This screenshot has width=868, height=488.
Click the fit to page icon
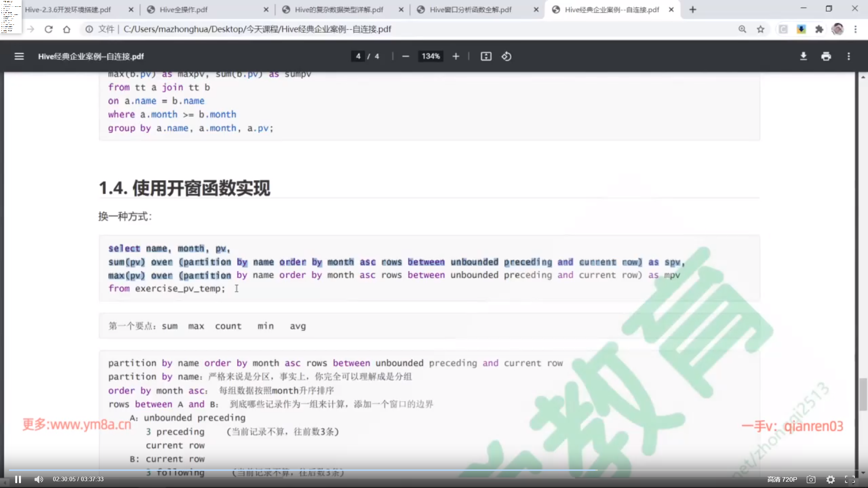coord(486,56)
